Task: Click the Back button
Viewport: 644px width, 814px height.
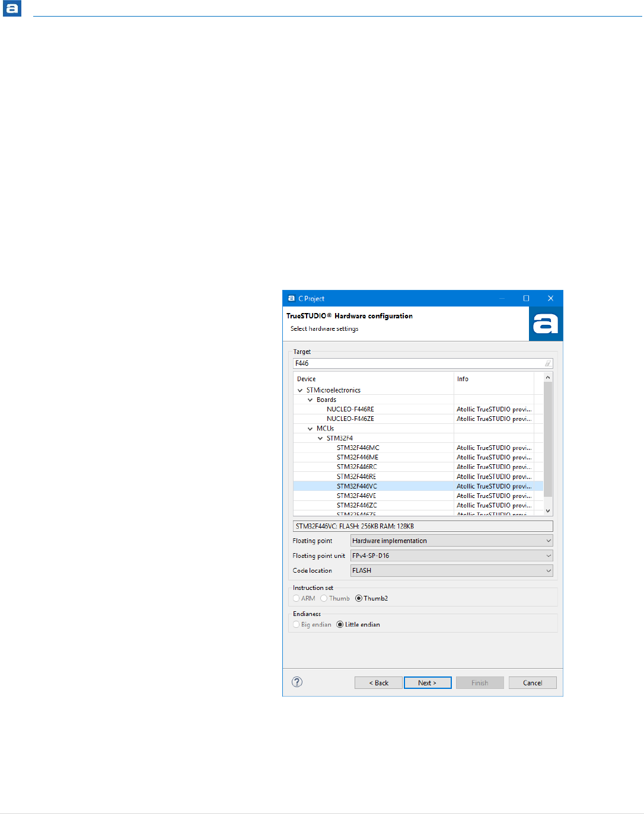Action: [378, 683]
